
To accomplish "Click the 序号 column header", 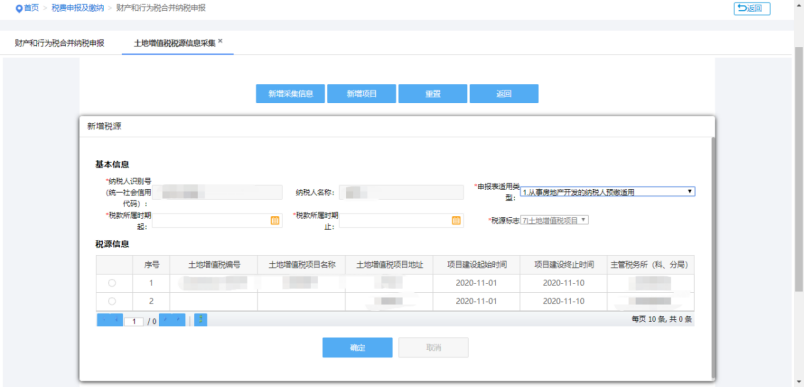I will point(151,265).
